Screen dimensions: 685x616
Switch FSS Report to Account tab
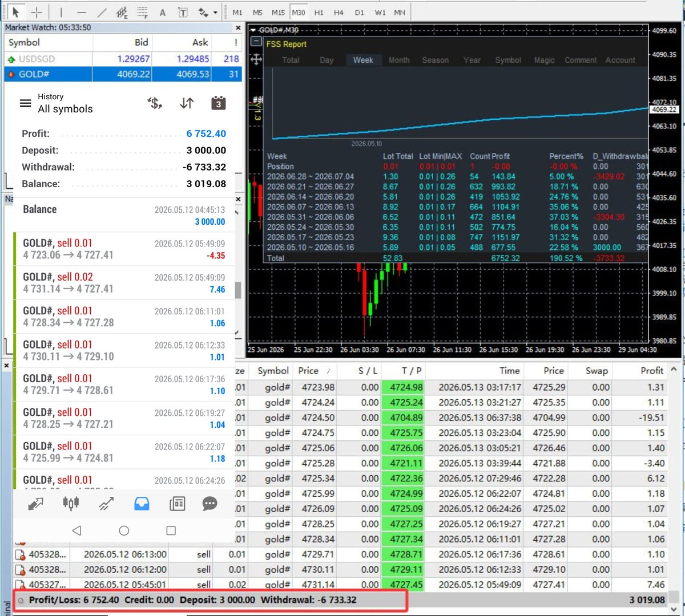pos(620,60)
